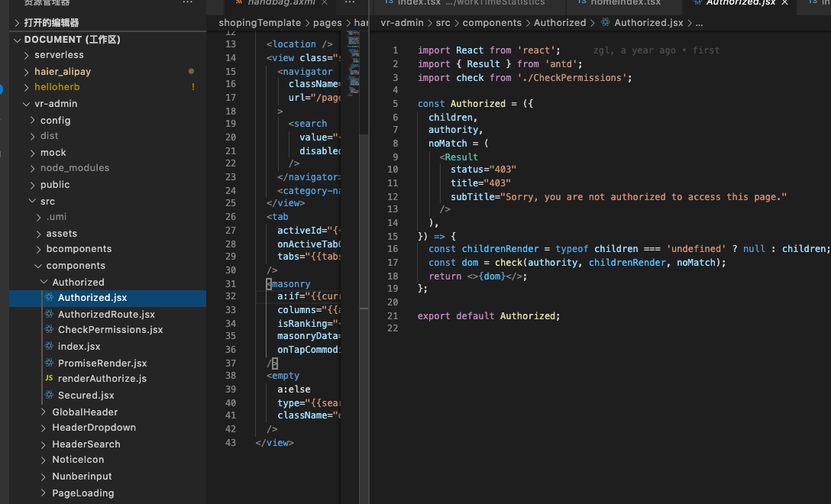Click the components breadcrumb segment
Viewport: 831px width, 504px height.
click(492, 23)
